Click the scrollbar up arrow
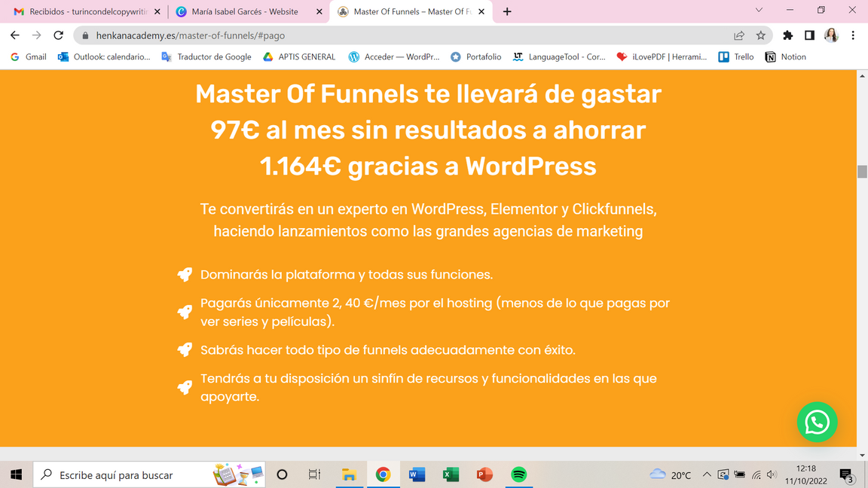The height and width of the screenshot is (488, 868). (x=862, y=76)
